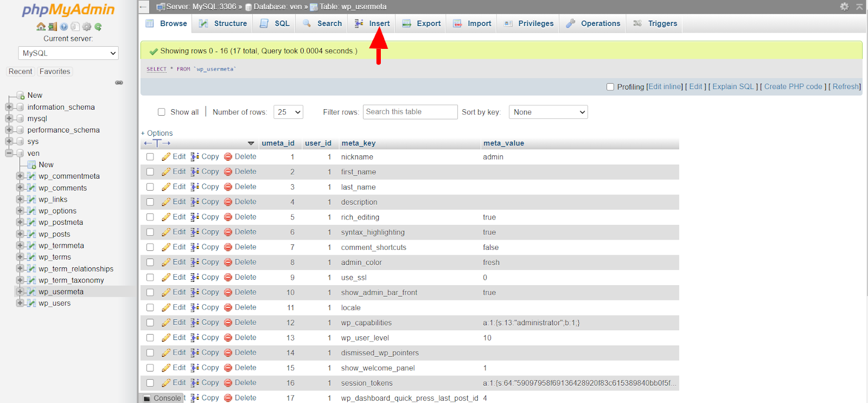Click the wp_posts table icon in tree
868x403 pixels.
click(x=31, y=234)
